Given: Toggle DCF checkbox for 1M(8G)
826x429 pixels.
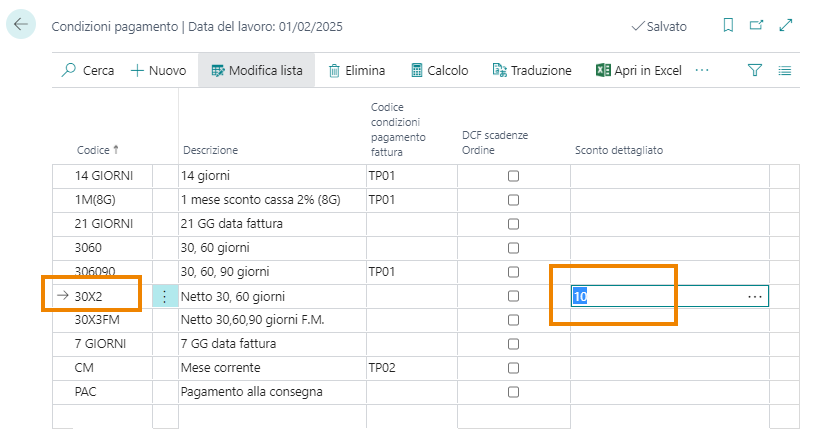Looking at the screenshot, I should point(513,200).
